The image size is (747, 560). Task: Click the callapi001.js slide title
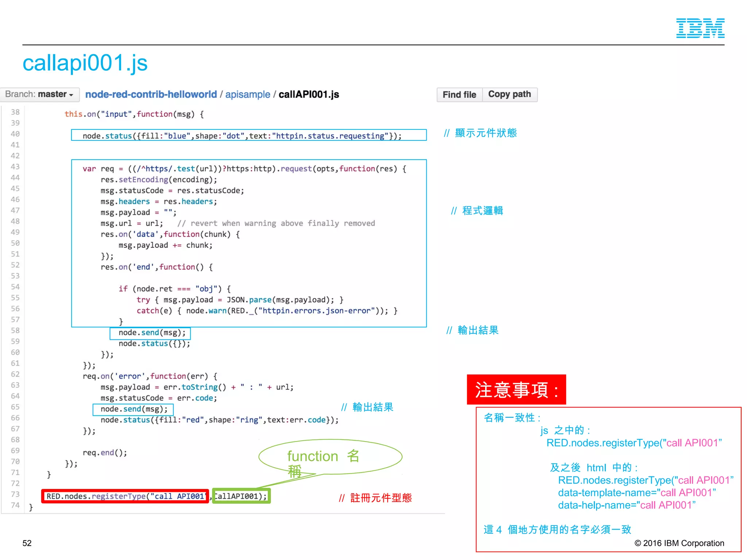point(85,63)
